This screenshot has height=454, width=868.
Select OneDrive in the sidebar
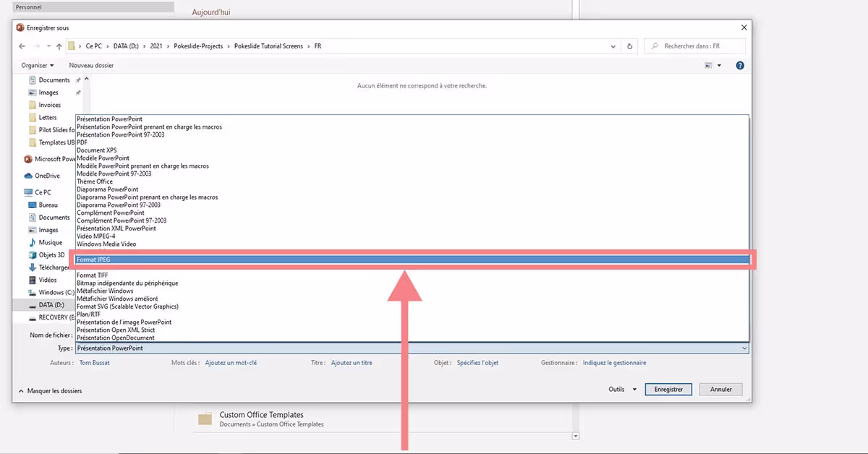point(48,175)
